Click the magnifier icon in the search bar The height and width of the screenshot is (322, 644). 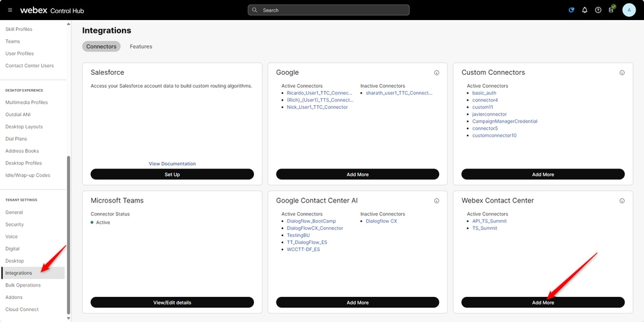pos(255,10)
